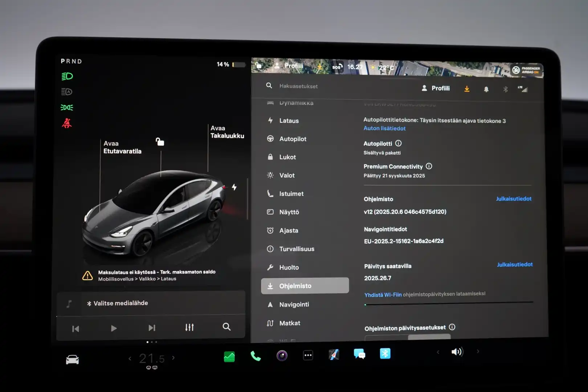Viewport: 588px width, 392px height.
Task: Skip to the next media track
Action: click(x=152, y=328)
